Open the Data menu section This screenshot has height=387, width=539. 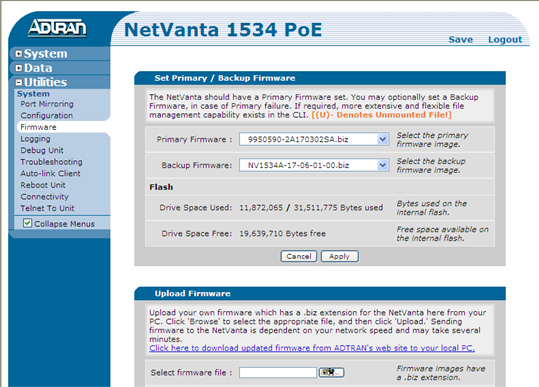(x=38, y=68)
